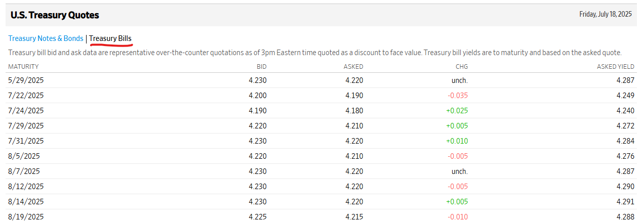Click the +0.025 change value
This screenshot has height=222, width=644.
click(x=457, y=110)
